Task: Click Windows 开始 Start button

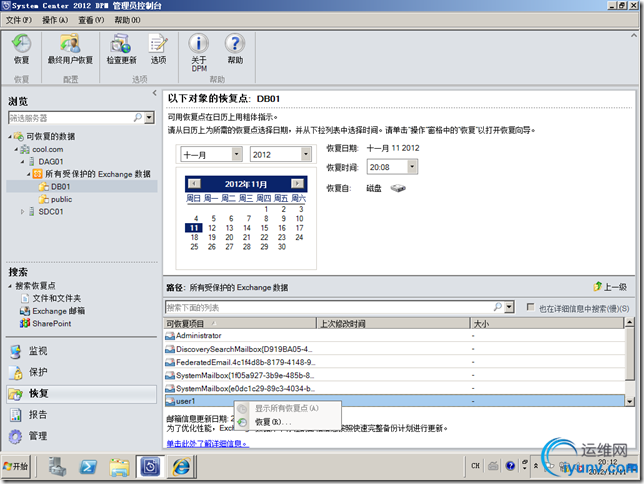Action: (16, 466)
